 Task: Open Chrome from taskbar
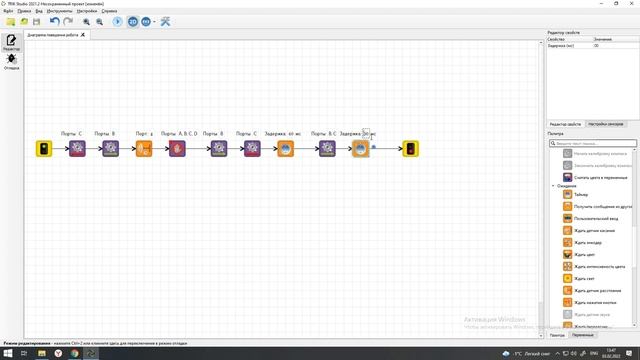pyautogui.click(x=75, y=353)
